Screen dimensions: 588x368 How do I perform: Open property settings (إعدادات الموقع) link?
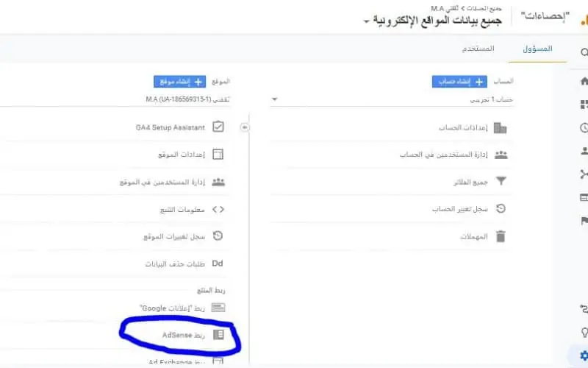(182, 155)
